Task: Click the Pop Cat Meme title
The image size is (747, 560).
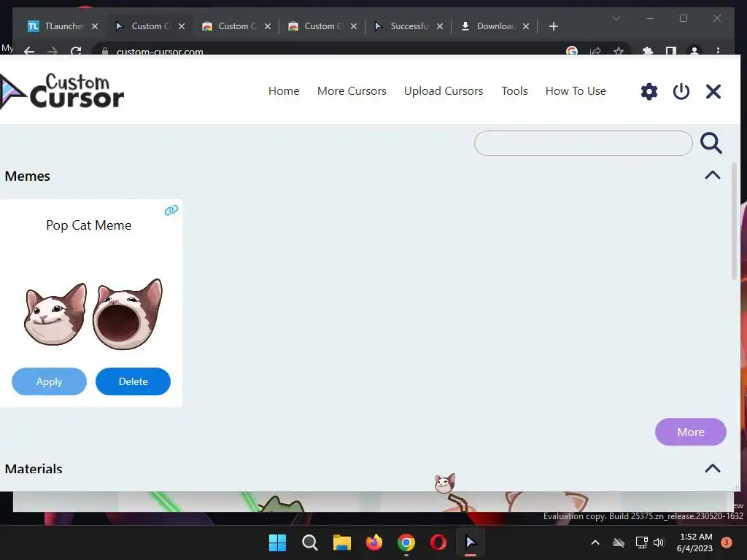Action: (88, 225)
